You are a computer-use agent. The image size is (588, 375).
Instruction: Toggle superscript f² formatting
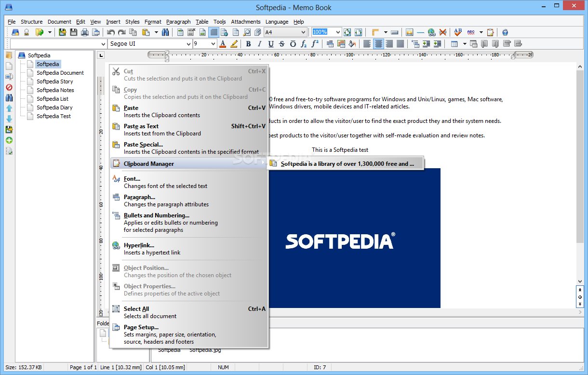pyautogui.click(x=315, y=44)
